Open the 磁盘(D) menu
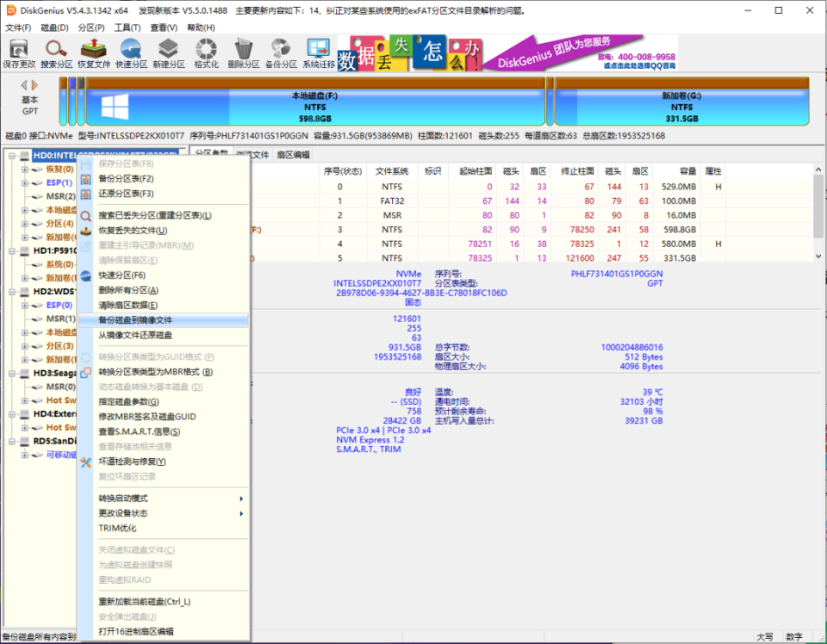827x644 pixels. pyautogui.click(x=54, y=28)
